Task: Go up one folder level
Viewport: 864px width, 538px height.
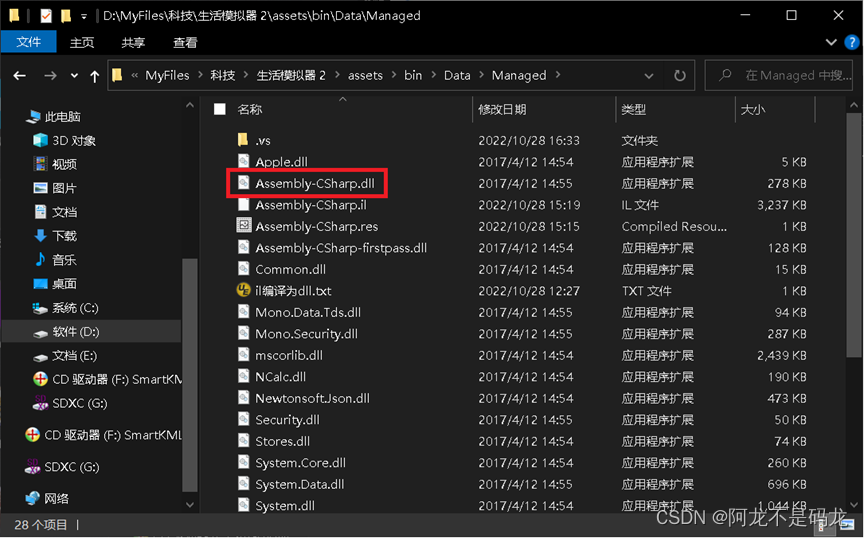Action: (x=95, y=76)
